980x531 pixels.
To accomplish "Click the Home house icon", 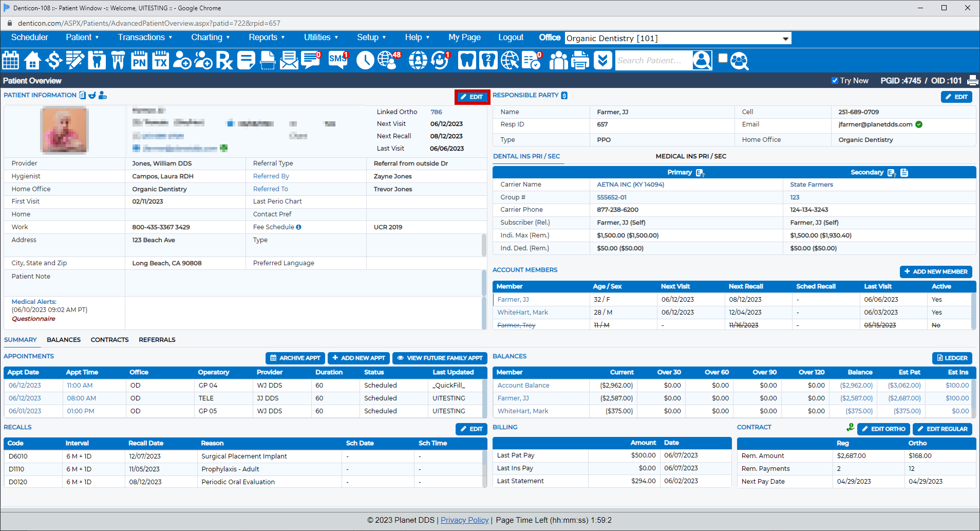I will [x=32, y=60].
